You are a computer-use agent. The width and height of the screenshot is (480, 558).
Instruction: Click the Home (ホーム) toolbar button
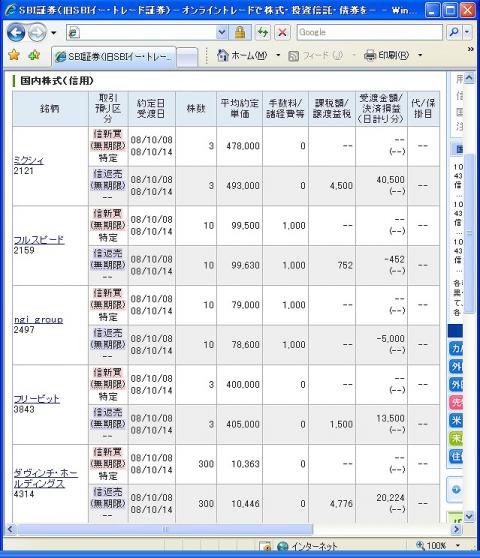[x=242, y=56]
